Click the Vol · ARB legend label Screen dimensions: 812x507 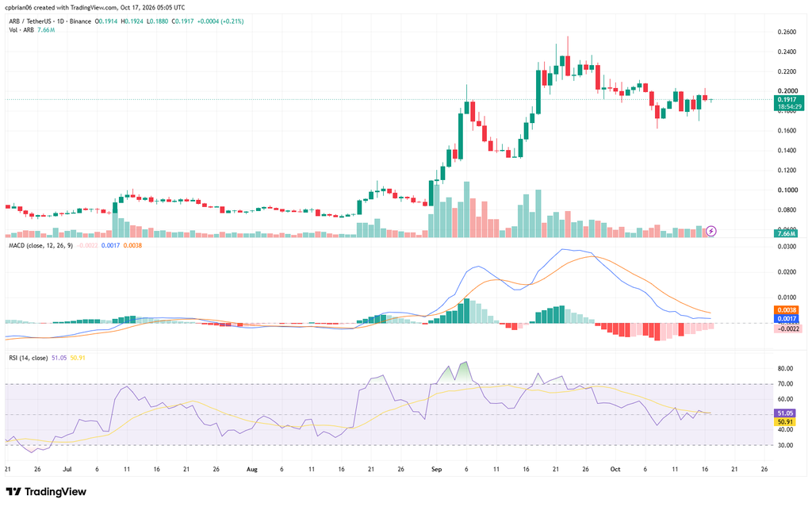pyautogui.click(x=21, y=30)
